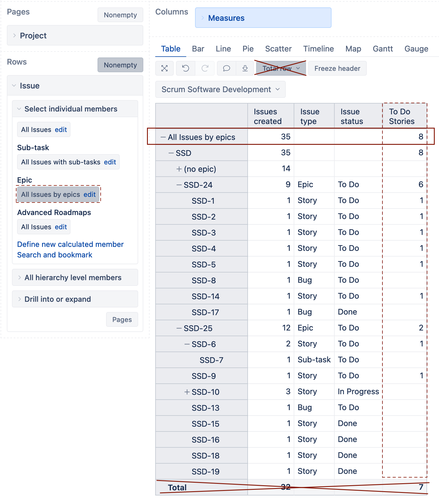
Task: Toggle Nonempty option for Rows
Action: click(x=120, y=65)
